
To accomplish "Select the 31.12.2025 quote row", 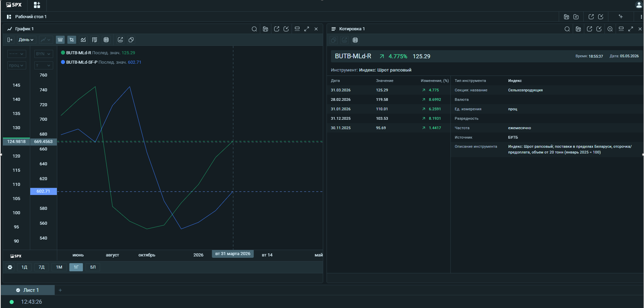I will click(389, 118).
